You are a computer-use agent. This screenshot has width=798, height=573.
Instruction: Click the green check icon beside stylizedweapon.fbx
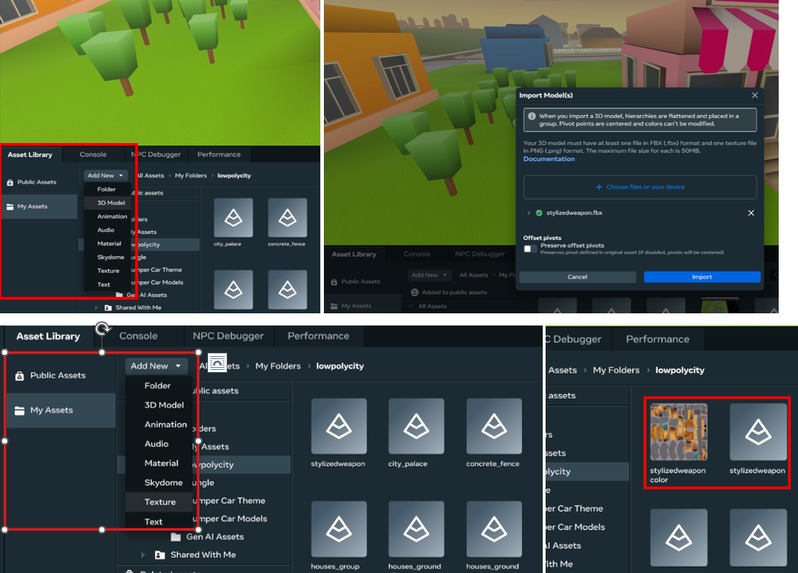pos(539,213)
